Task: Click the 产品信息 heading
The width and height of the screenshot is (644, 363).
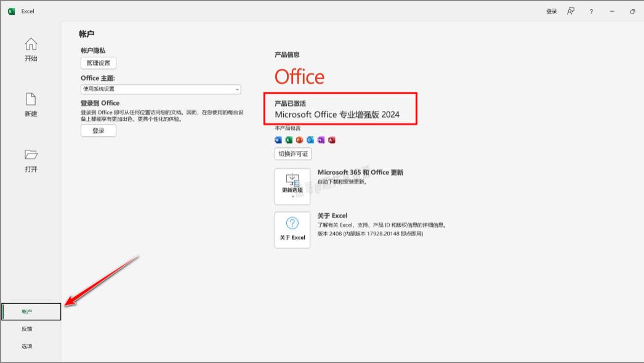Action: pos(287,55)
